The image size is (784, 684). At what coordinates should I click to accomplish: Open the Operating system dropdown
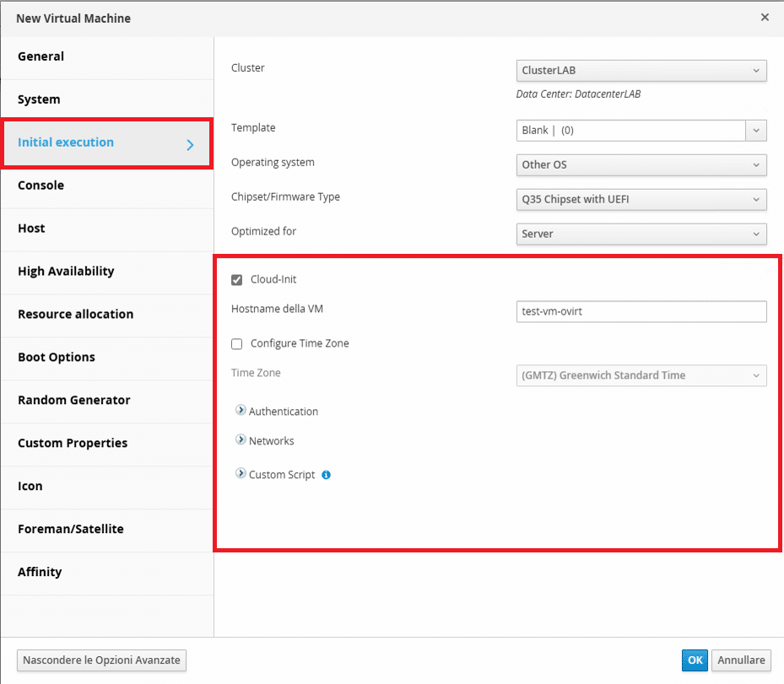pos(641,164)
